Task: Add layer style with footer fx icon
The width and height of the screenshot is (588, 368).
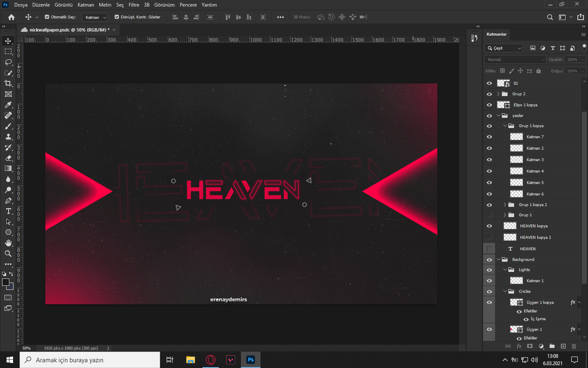Action: (519, 346)
